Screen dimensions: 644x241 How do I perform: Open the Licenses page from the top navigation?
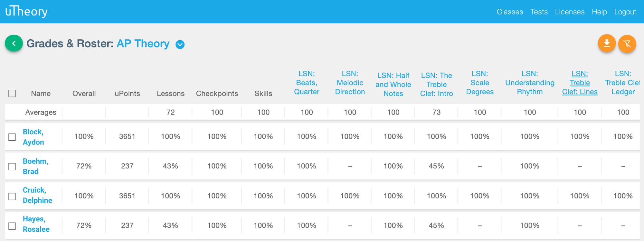click(x=570, y=12)
